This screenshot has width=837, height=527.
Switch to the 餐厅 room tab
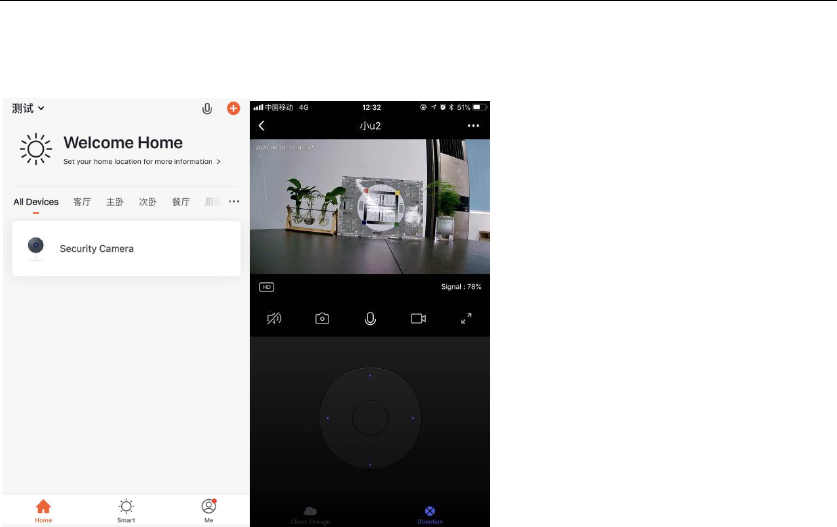pos(181,202)
